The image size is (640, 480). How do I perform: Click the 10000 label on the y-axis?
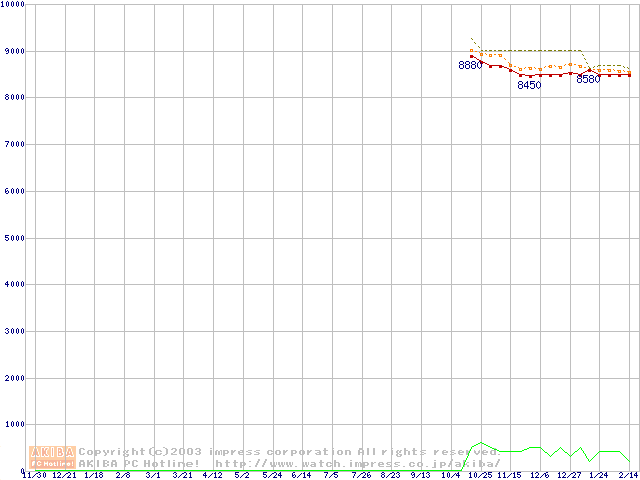pos(14,5)
